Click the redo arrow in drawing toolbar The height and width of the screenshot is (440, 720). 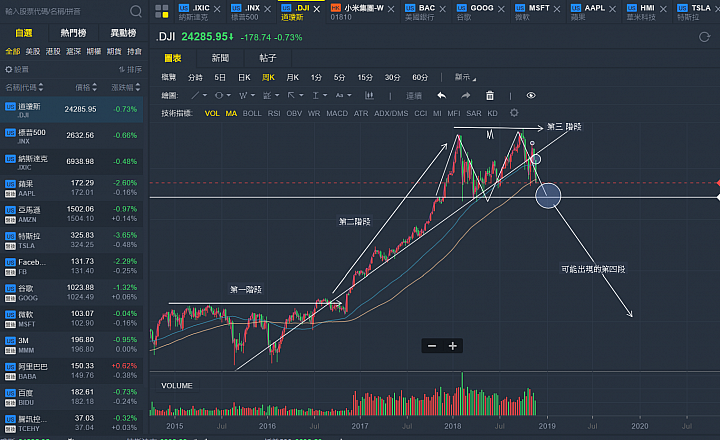click(x=466, y=96)
